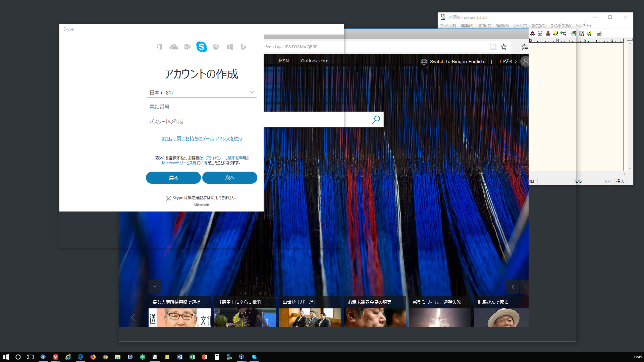The height and width of the screenshot is (362, 644).
Task: Show previous Bing background image arrow
Action: [513, 287]
